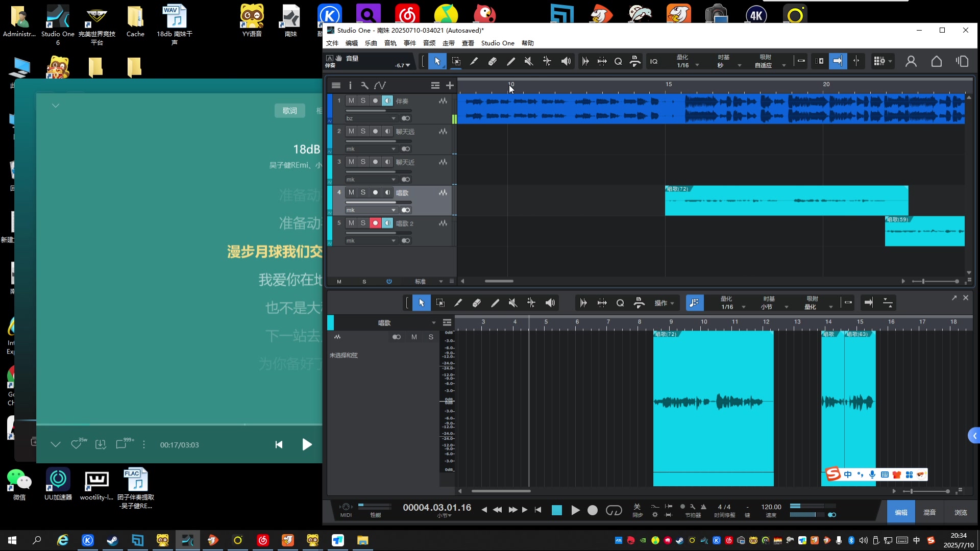
Task: Pick the Eraser tool in arrange toolbar
Action: pos(492,61)
